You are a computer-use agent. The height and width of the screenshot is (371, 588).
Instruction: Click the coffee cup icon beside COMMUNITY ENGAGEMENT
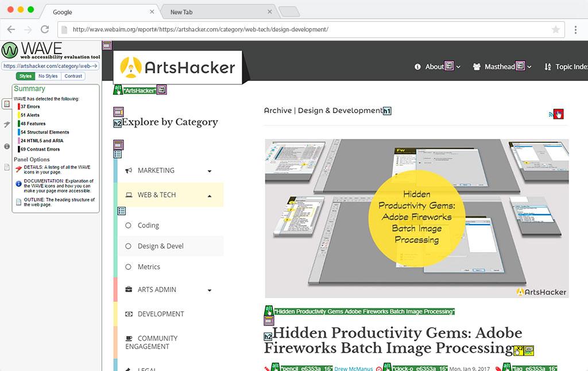click(129, 338)
